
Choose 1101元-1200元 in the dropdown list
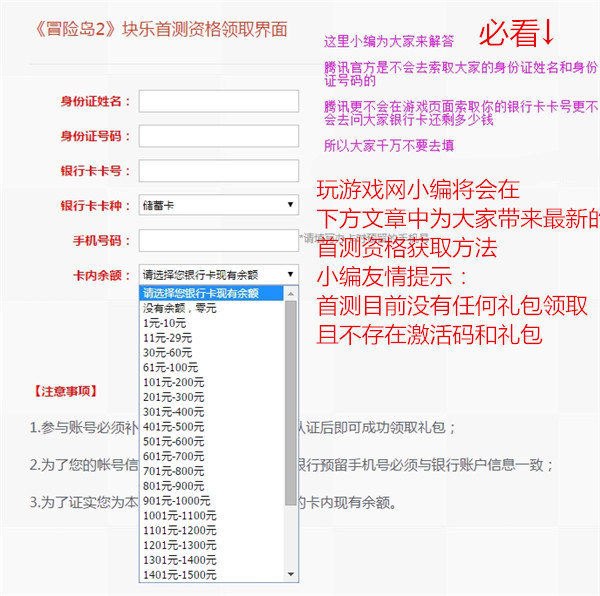(x=212, y=531)
